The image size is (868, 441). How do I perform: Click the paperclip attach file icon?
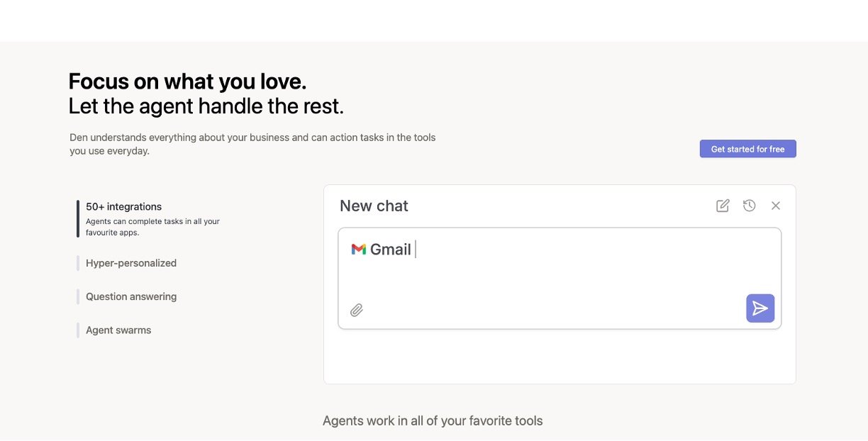tap(357, 310)
